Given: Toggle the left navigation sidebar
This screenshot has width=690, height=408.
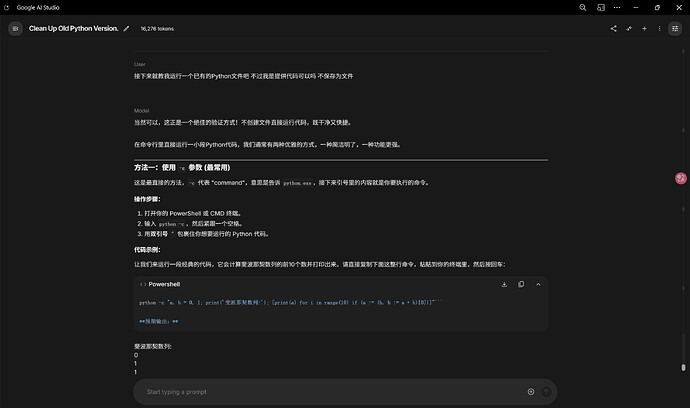Looking at the screenshot, I should [15, 29].
